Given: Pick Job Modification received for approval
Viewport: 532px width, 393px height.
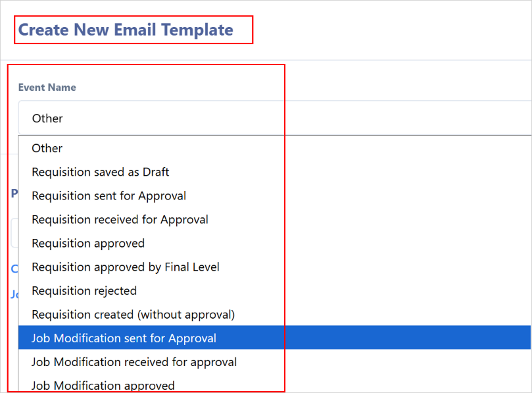Looking at the screenshot, I should (274, 362).
